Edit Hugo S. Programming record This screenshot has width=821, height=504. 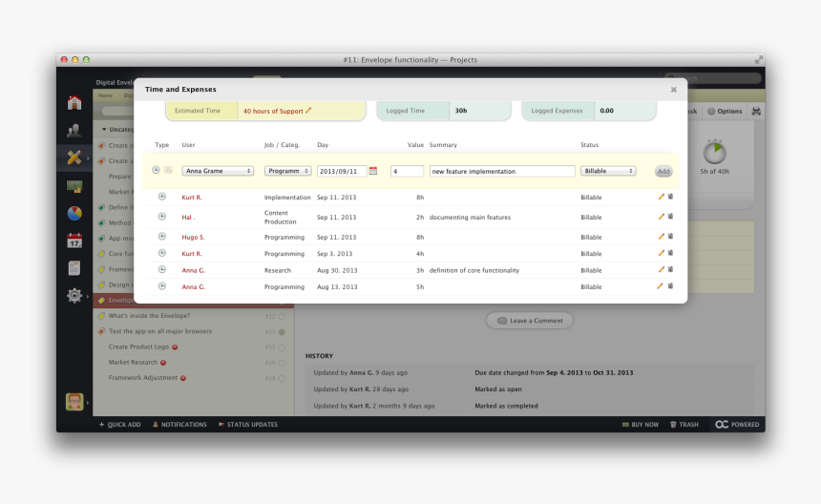(x=661, y=237)
